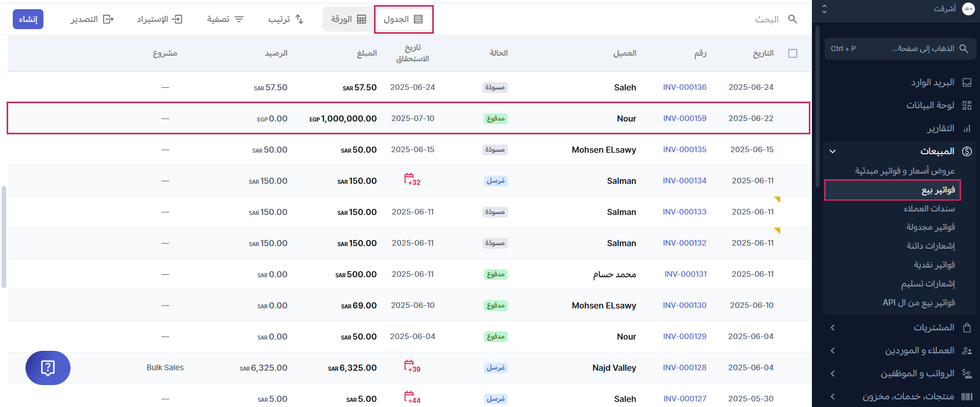980x407 pixels.
Task: Collapse the Sales (المبيعات) section
Action: point(832,151)
